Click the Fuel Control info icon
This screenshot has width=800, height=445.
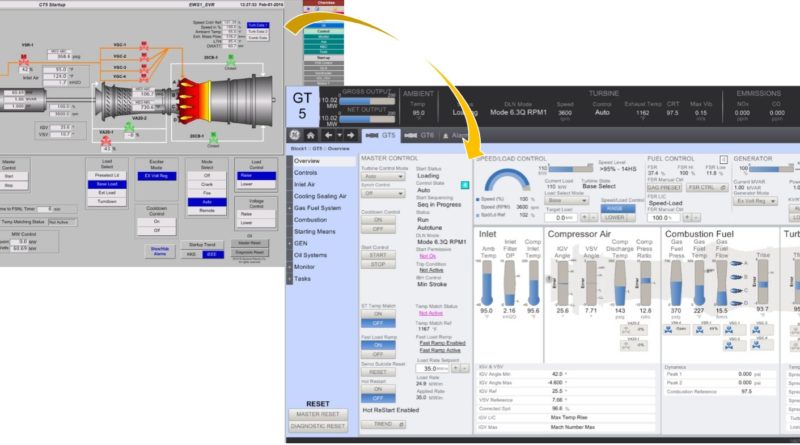[x=722, y=158]
